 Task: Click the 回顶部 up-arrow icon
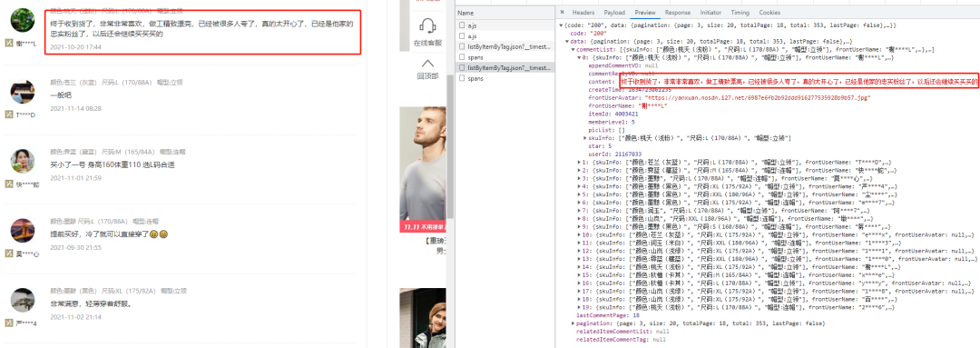point(427,64)
